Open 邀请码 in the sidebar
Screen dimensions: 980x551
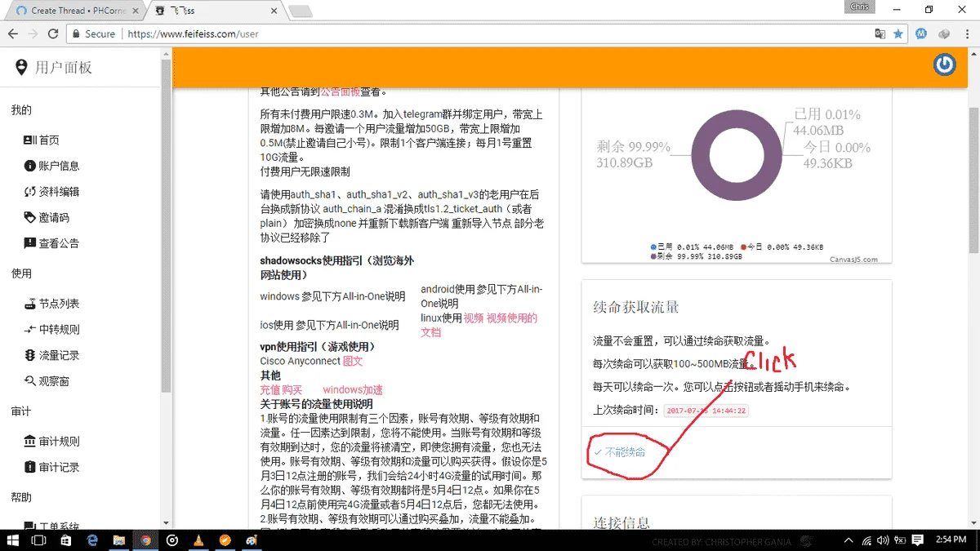(47, 218)
